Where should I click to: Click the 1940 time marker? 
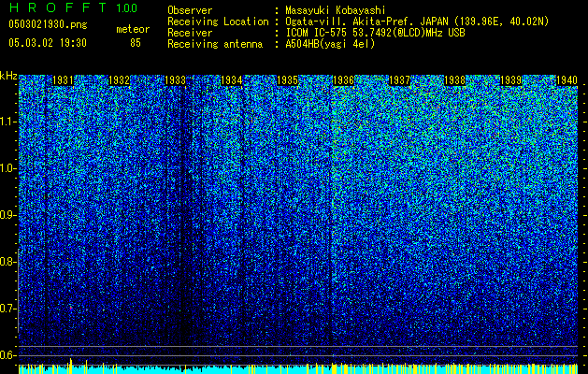coord(566,80)
